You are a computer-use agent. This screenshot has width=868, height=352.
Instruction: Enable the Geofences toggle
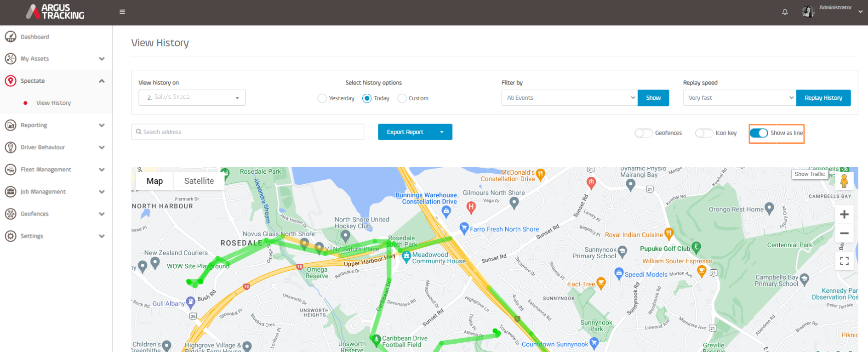(x=644, y=133)
